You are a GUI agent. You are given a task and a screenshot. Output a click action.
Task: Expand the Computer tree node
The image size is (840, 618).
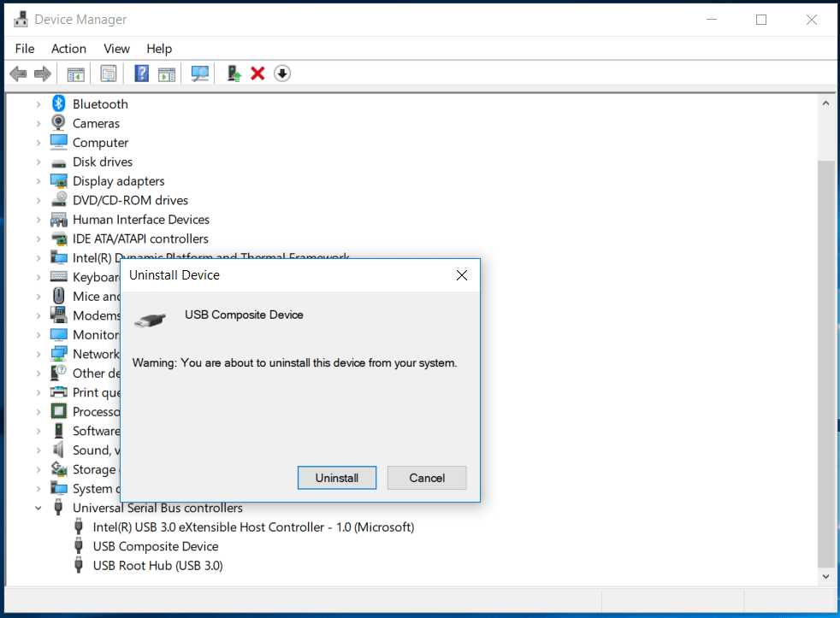38,143
